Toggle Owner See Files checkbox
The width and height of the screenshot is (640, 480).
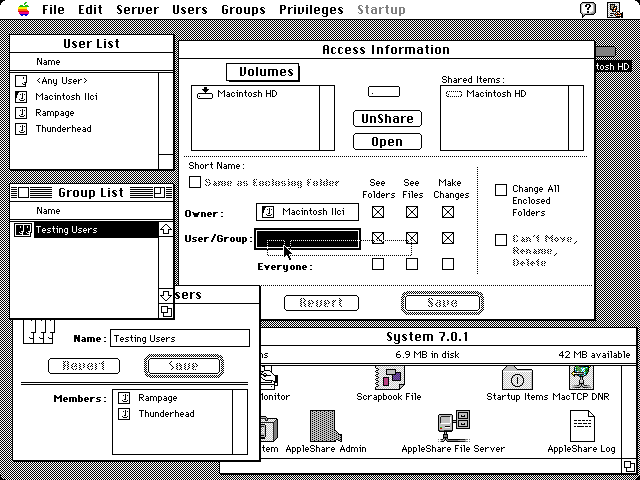click(412, 212)
